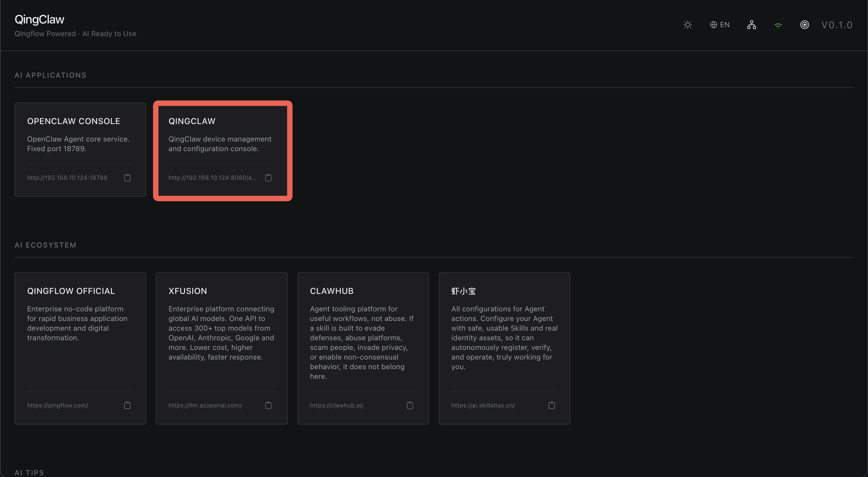Click the QingClaw title in the header

click(39, 20)
